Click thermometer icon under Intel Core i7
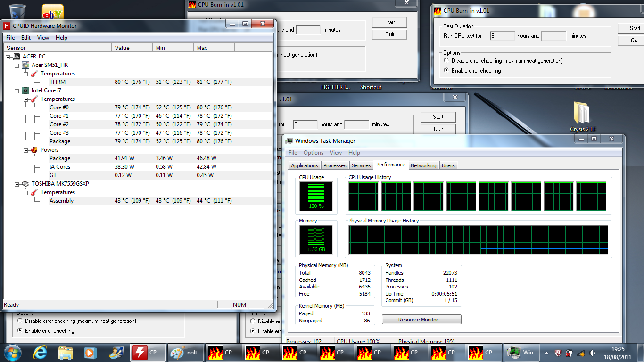The image size is (644, 362). click(34, 99)
